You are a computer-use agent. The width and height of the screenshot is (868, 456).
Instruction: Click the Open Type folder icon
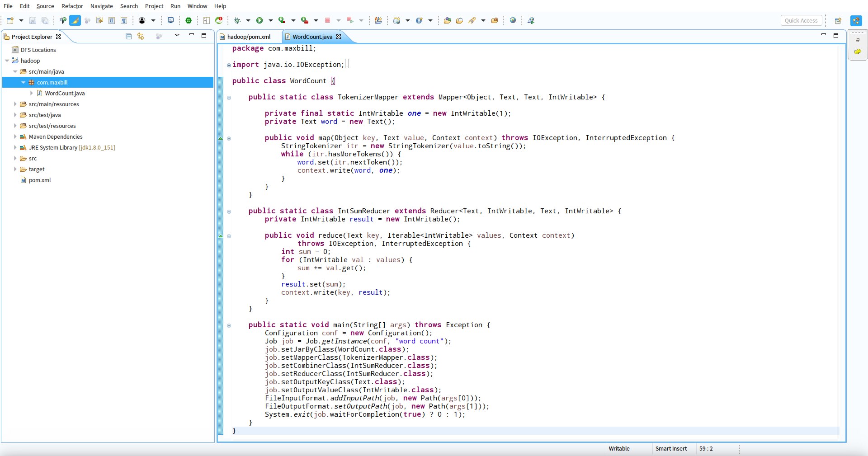click(x=448, y=20)
